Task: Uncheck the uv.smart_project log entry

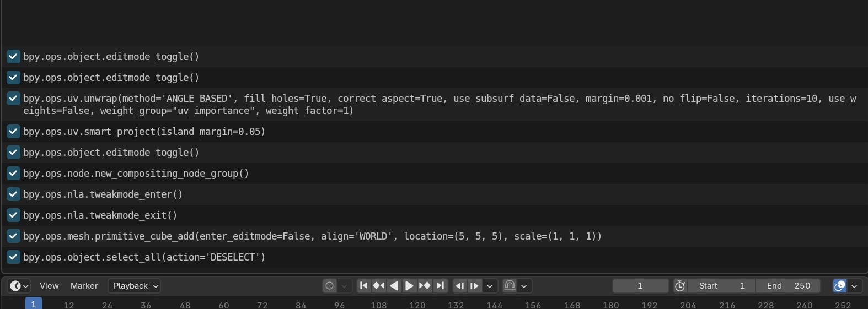Action: (x=13, y=132)
